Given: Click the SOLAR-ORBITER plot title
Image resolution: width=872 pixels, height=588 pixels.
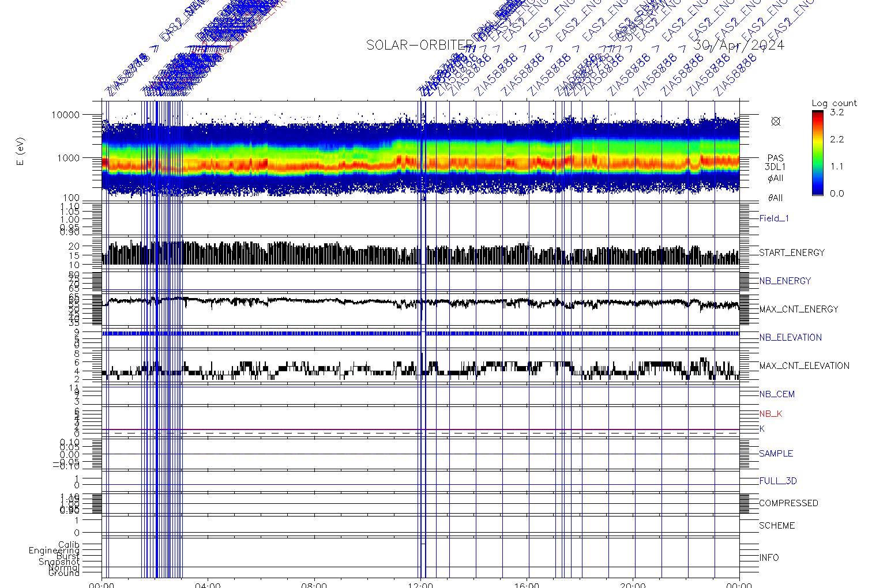Looking at the screenshot, I should pyautogui.click(x=420, y=45).
